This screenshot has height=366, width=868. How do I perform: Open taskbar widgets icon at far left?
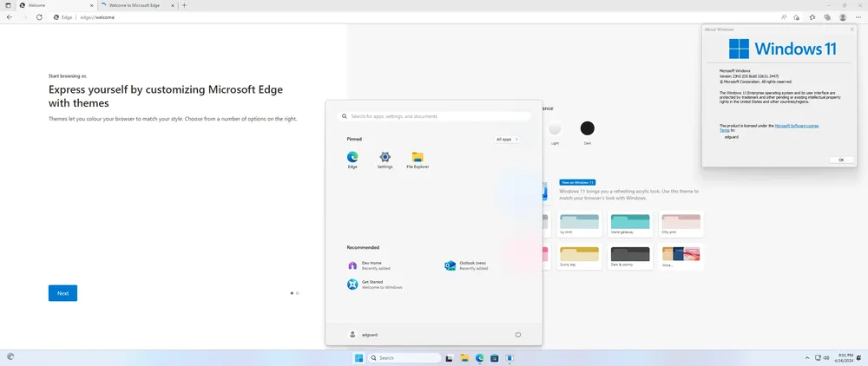(10, 356)
